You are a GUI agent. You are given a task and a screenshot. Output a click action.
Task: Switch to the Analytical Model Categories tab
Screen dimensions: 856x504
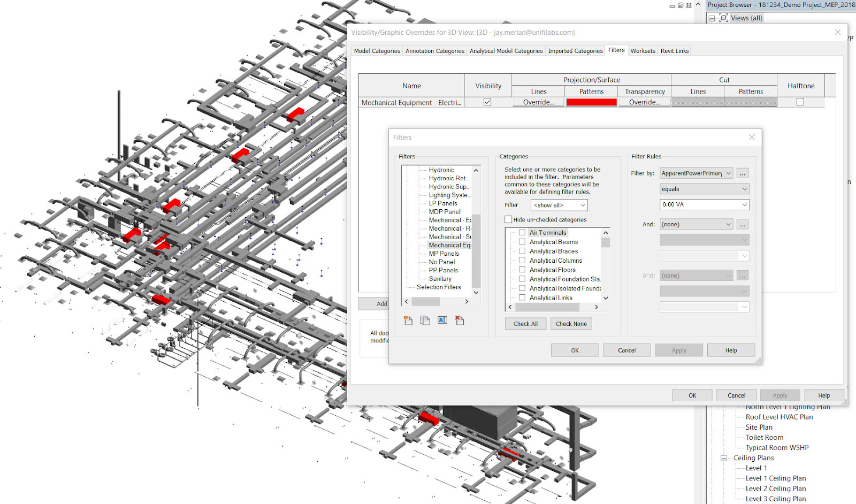pyautogui.click(x=506, y=51)
